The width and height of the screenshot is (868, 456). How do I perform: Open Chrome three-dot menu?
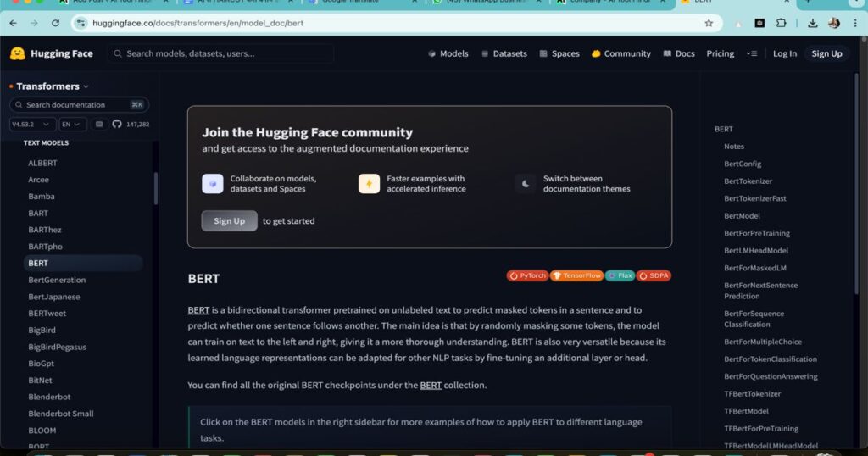(855, 23)
